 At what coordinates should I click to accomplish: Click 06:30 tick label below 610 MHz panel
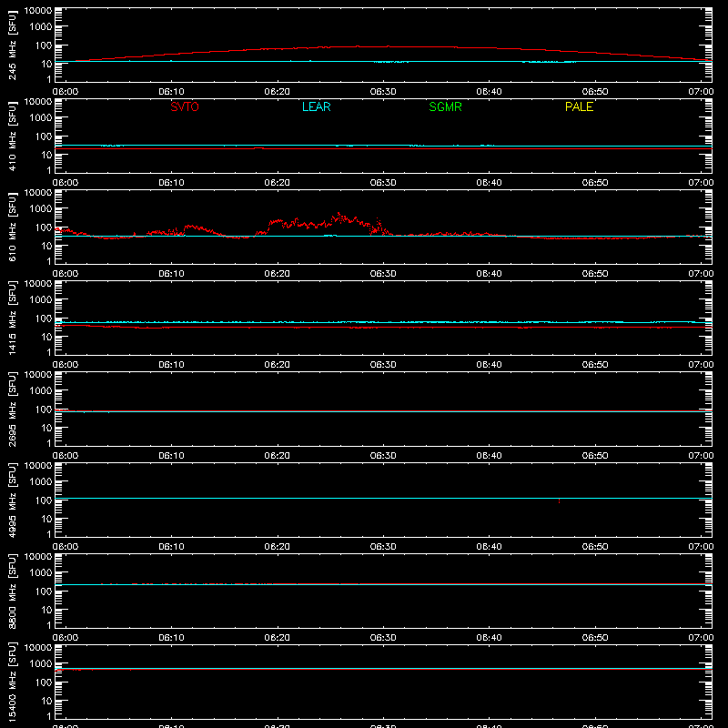point(383,274)
